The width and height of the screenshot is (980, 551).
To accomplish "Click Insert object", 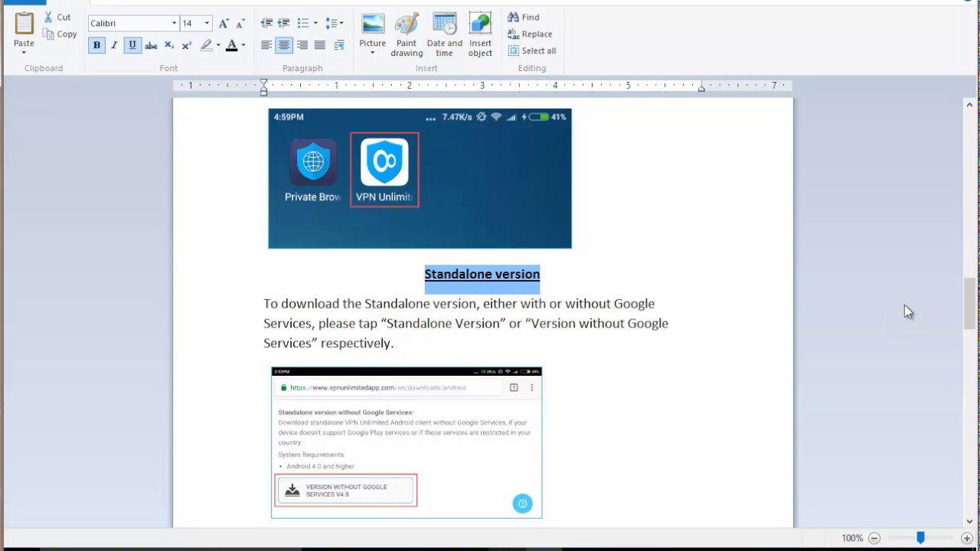I will [x=480, y=34].
